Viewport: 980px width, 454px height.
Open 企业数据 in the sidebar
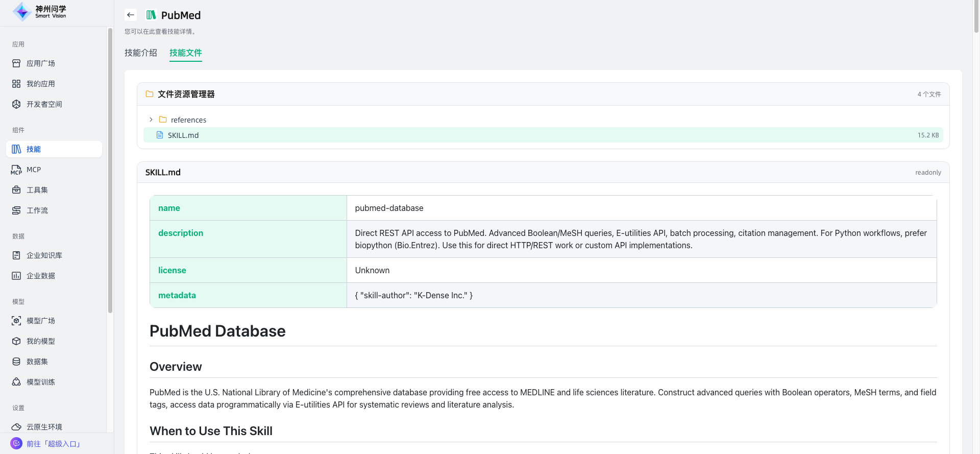pos(41,276)
